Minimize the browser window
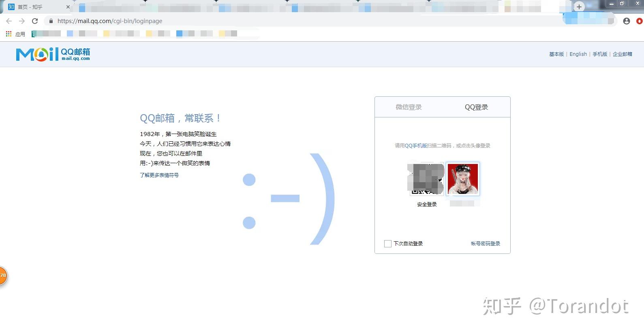This screenshot has width=644, height=332. coord(612,4)
